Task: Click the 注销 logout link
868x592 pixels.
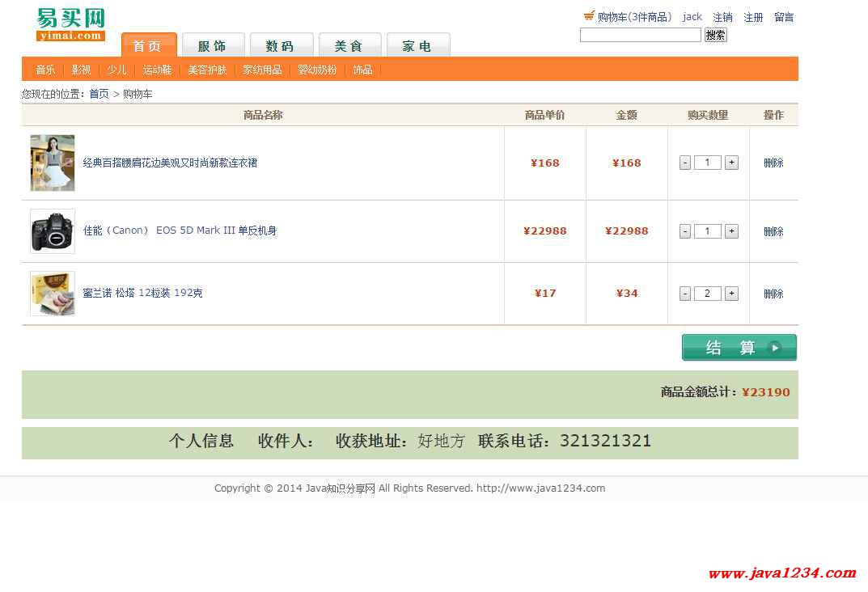Action: tap(722, 17)
